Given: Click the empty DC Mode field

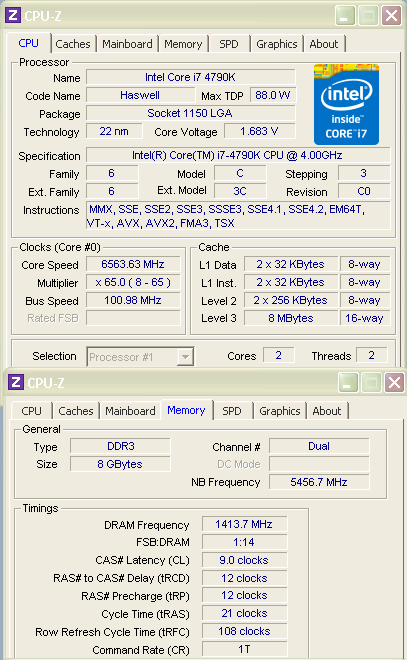Looking at the screenshot, I should 319,464.
